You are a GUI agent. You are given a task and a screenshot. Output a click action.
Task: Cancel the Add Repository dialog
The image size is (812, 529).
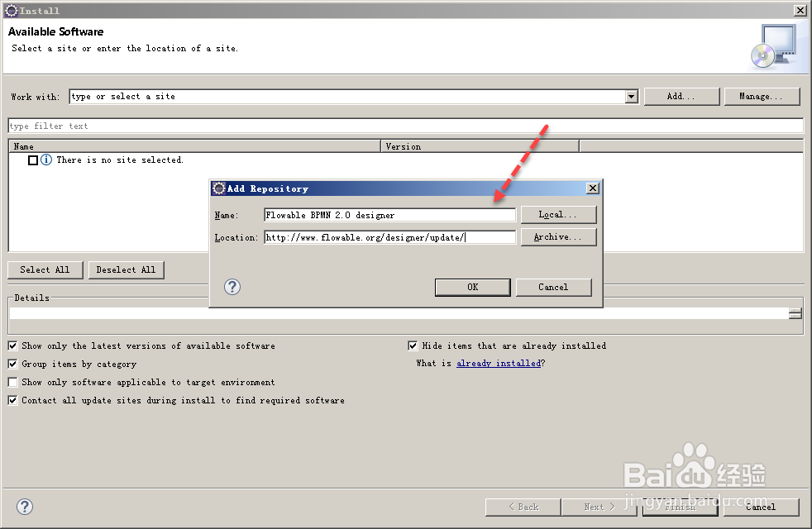(553, 288)
